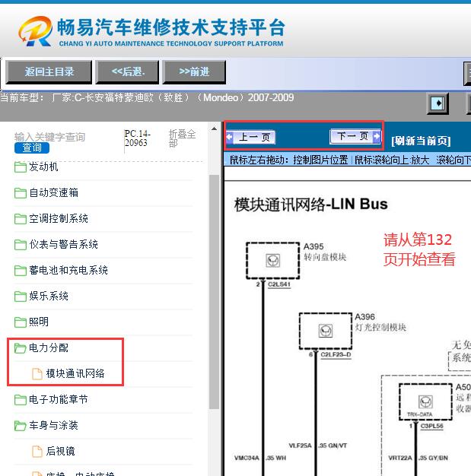
Task: Click the scroll-up arrow of the tree panel
Action: pyautogui.click(x=215, y=129)
